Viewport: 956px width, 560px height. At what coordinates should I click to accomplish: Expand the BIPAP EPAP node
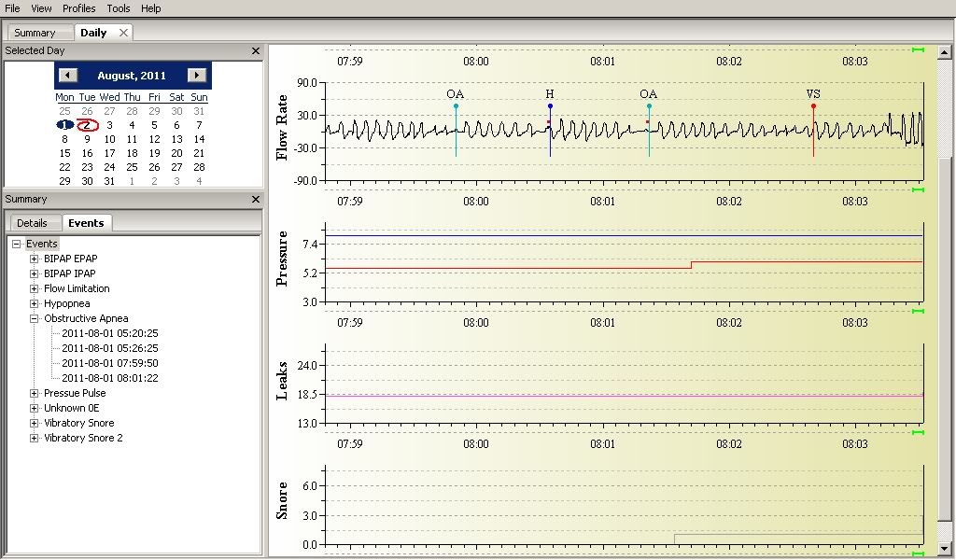point(35,259)
